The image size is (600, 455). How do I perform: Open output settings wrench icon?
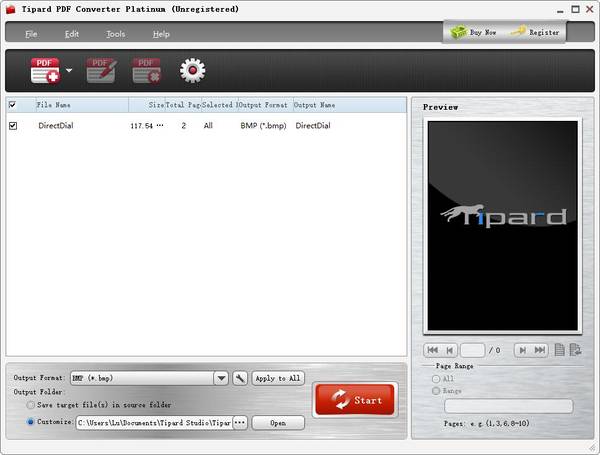click(x=240, y=378)
